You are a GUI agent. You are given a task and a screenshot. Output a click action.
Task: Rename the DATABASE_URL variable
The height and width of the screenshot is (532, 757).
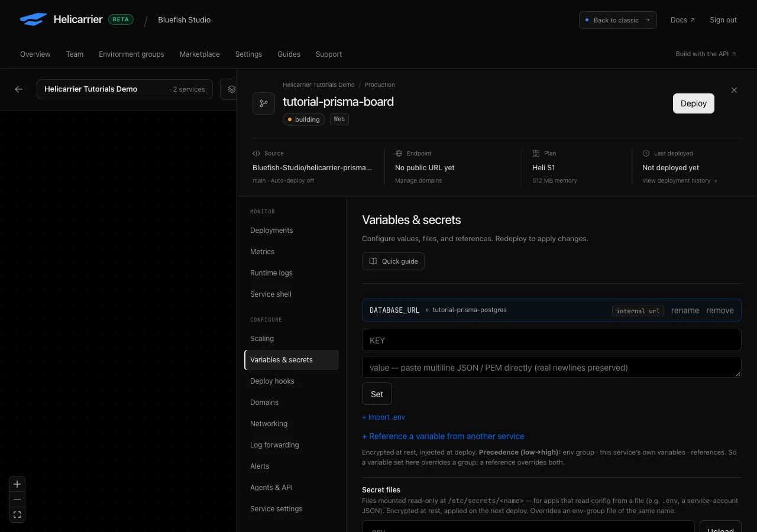(x=685, y=310)
